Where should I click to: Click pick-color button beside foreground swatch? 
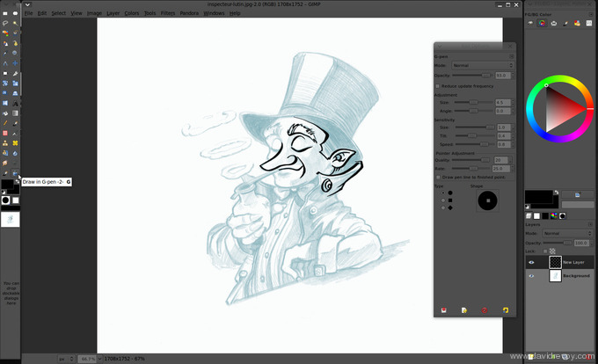coord(578,195)
